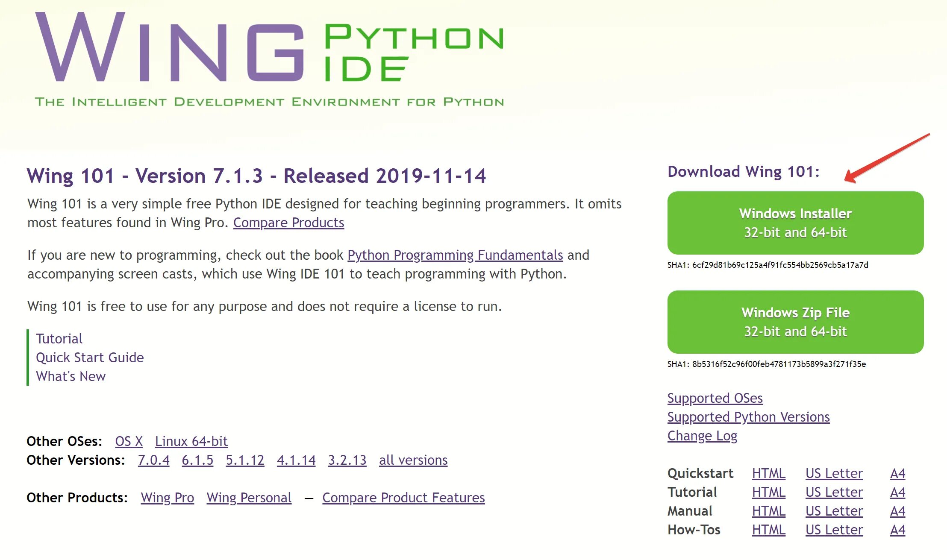Viewport: 947px width, 560px height.
Task: Open the Quick Start Guide link
Action: click(x=90, y=358)
